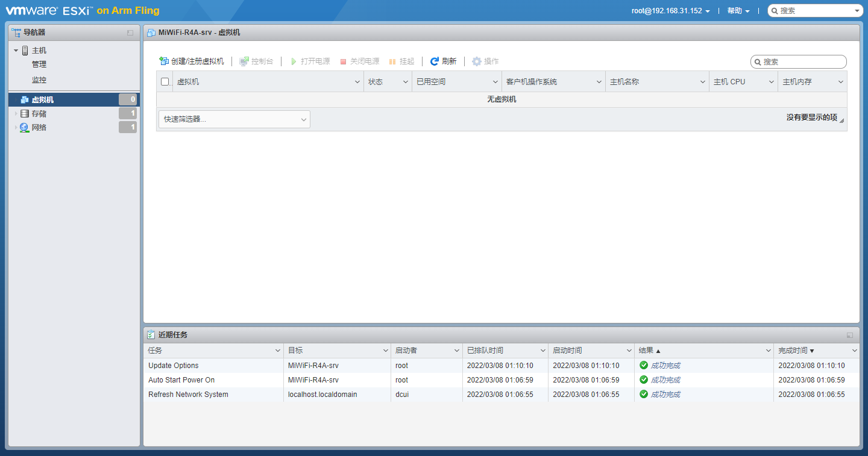Click the Virtual Machines (虚拟机) icon in navigator
This screenshot has height=456, width=868.
[x=24, y=100]
